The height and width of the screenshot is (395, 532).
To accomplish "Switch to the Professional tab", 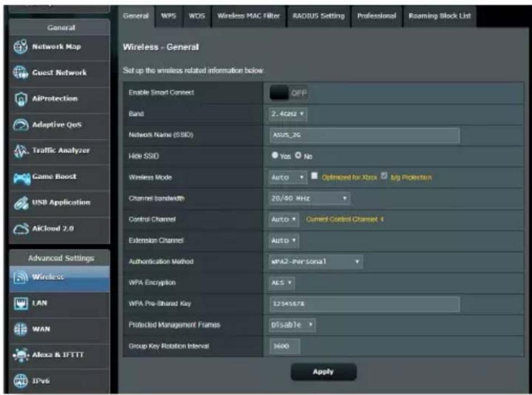I will click(x=377, y=16).
